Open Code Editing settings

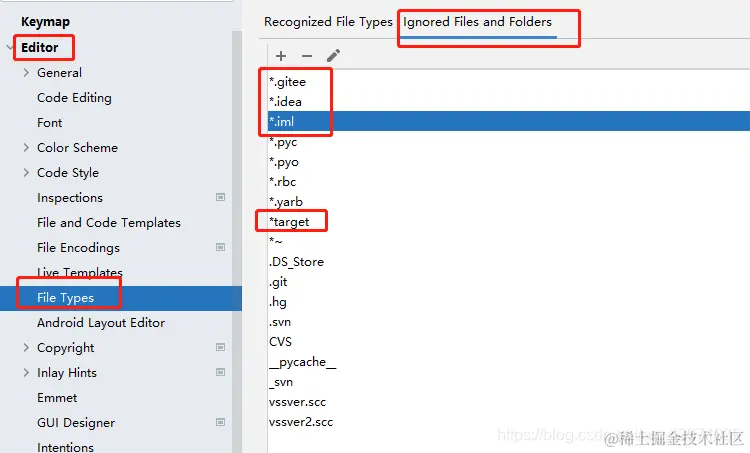point(74,98)
